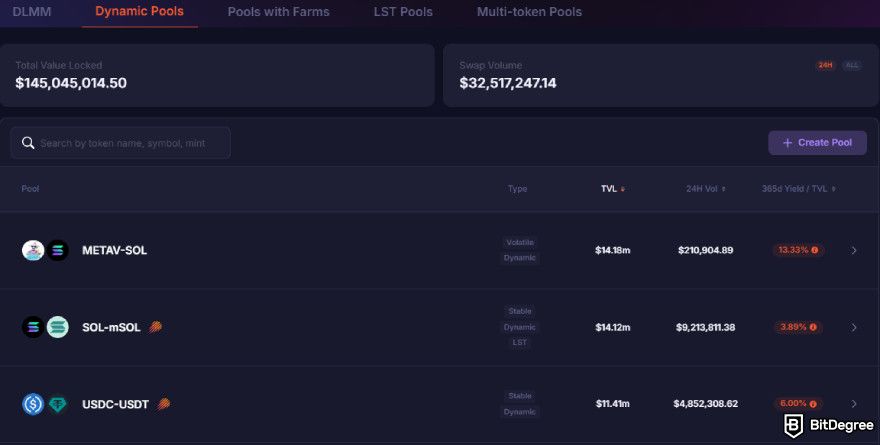Click the farm badge beside USDC-USDT
Image resolution: width=880 pixels, height=445 pixels.
(163, 404)
